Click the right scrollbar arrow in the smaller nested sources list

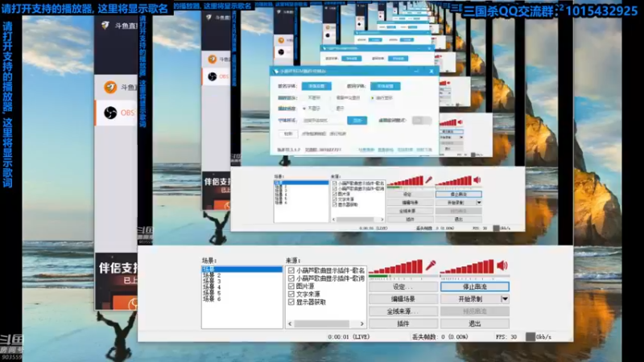[x=382, y=219]
